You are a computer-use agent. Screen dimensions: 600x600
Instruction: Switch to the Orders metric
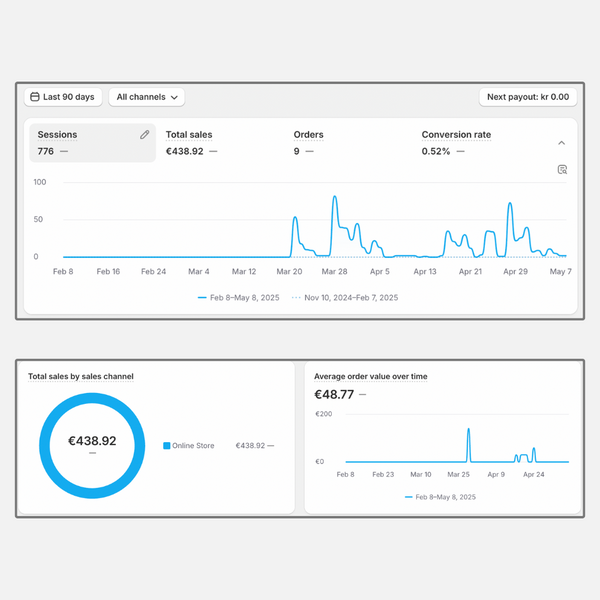[308, 135]
